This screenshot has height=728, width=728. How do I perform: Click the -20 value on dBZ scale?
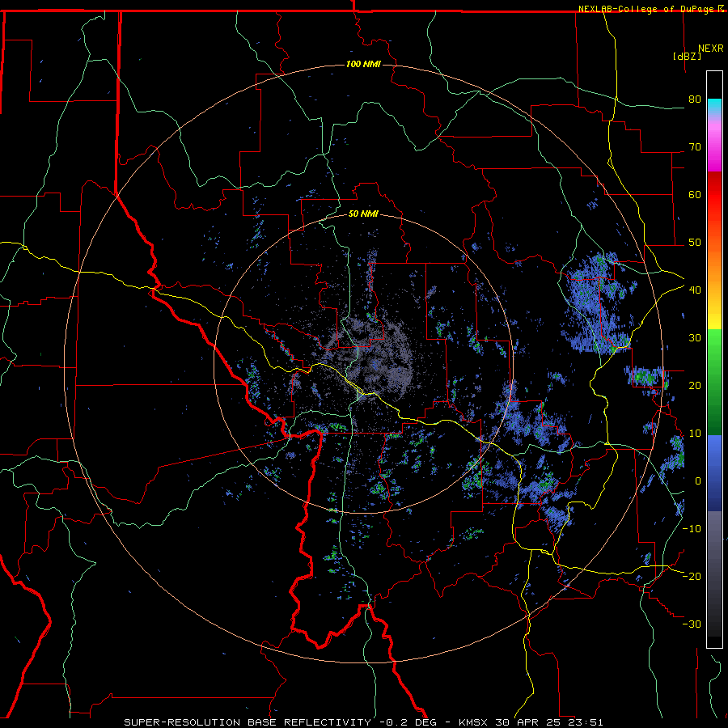[x=692, y=577]
